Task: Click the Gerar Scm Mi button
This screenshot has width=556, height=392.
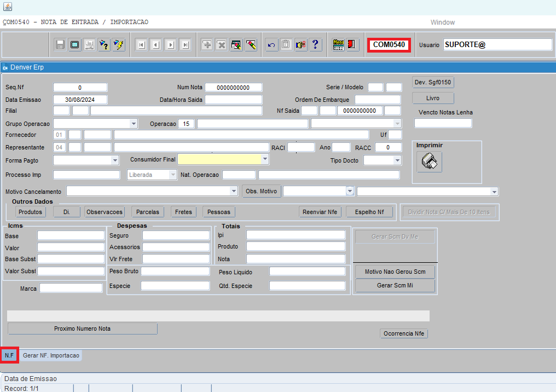Action: coord(395,285)
